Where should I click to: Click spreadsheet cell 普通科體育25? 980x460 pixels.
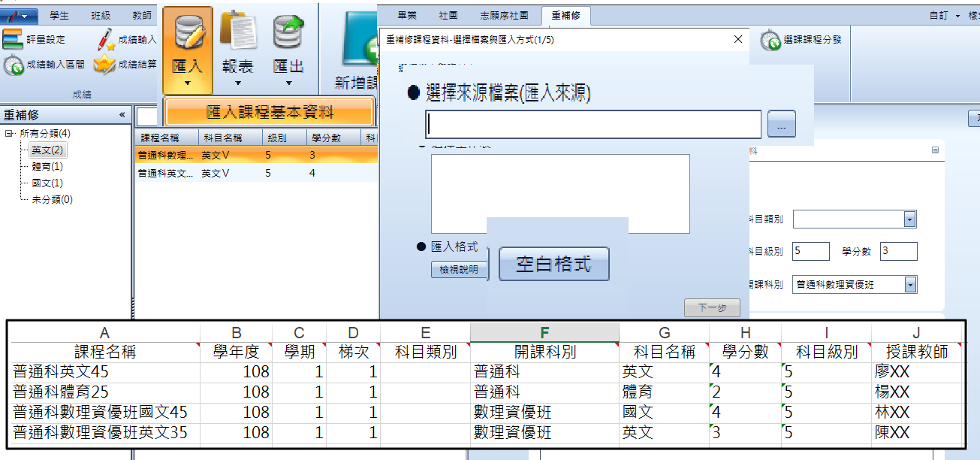105,392
